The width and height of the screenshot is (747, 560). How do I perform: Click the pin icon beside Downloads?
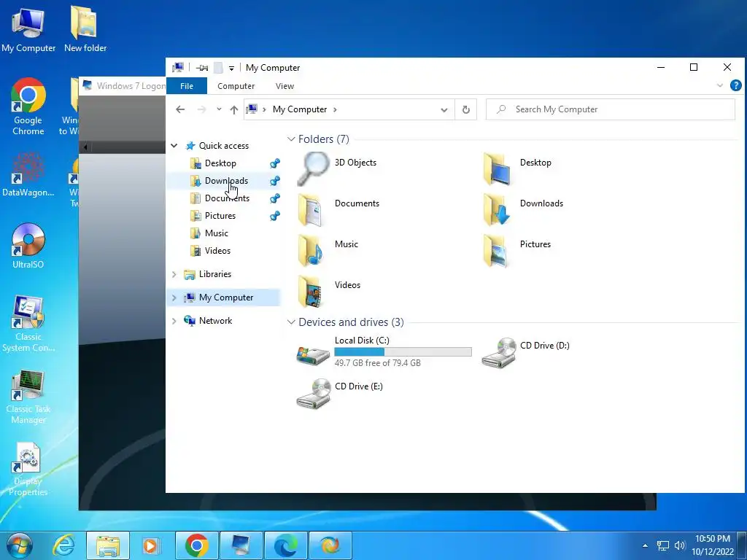275,181
